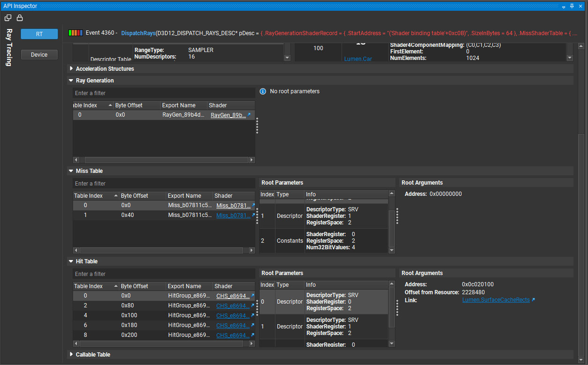
Task: Click the clone view icon
Action: (x=8, y=18)
